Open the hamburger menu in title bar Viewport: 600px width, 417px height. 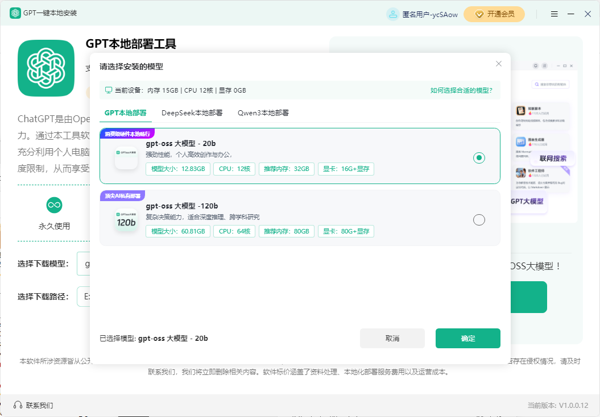(555, 14)
